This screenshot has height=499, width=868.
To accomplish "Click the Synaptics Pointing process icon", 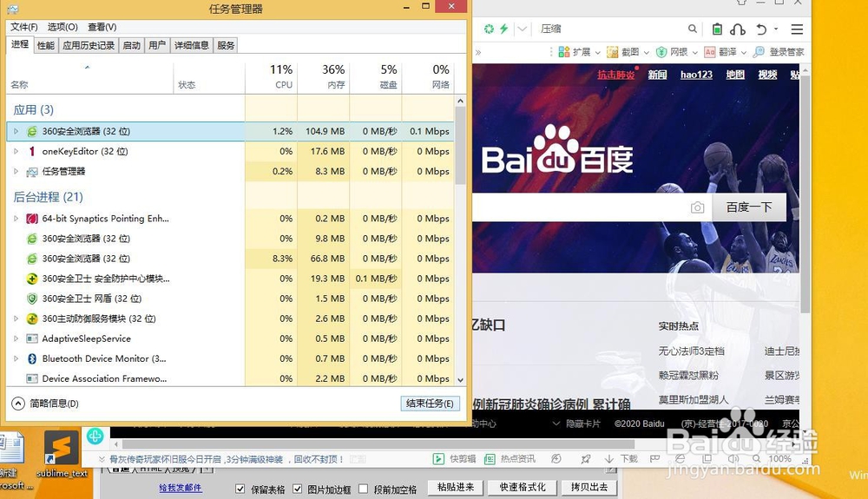I will click(x=32, y=219).
